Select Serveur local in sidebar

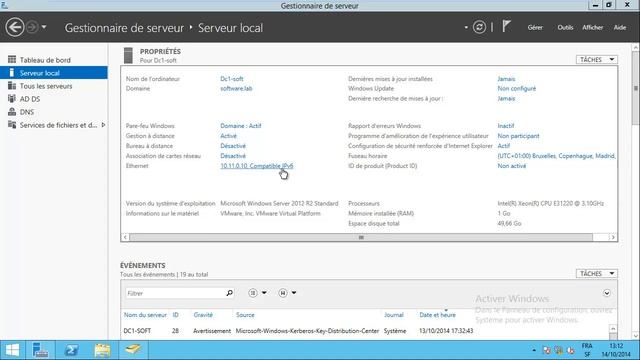(x=54, y=73)
